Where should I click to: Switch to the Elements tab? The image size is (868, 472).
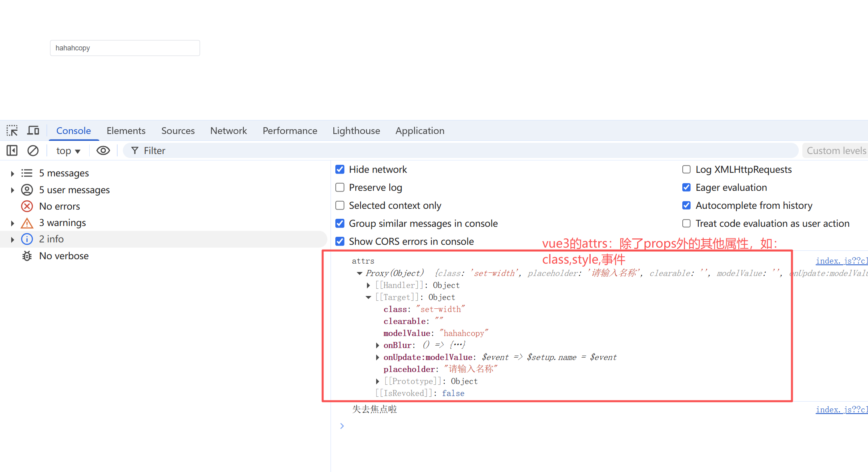pyautogui.click(x=126, y=131)
